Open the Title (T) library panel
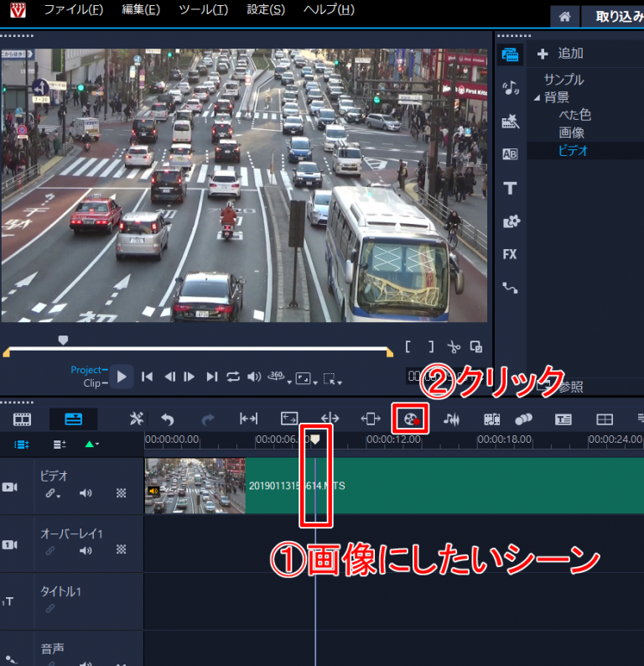 (510, 188)
